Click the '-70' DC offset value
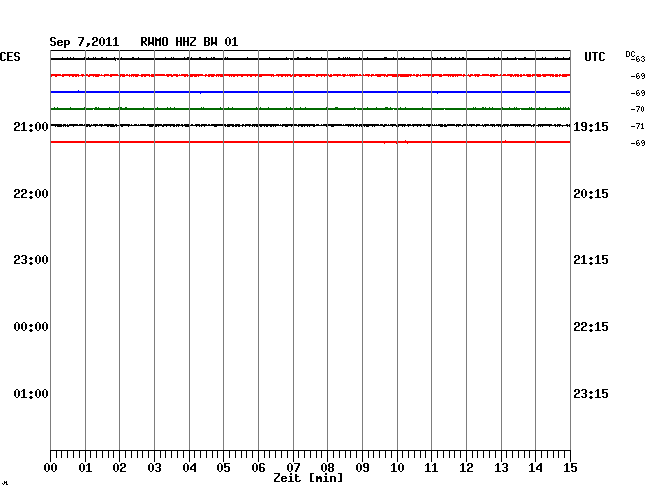The height and width of the screenshot is (494, 650). [638, 109]
